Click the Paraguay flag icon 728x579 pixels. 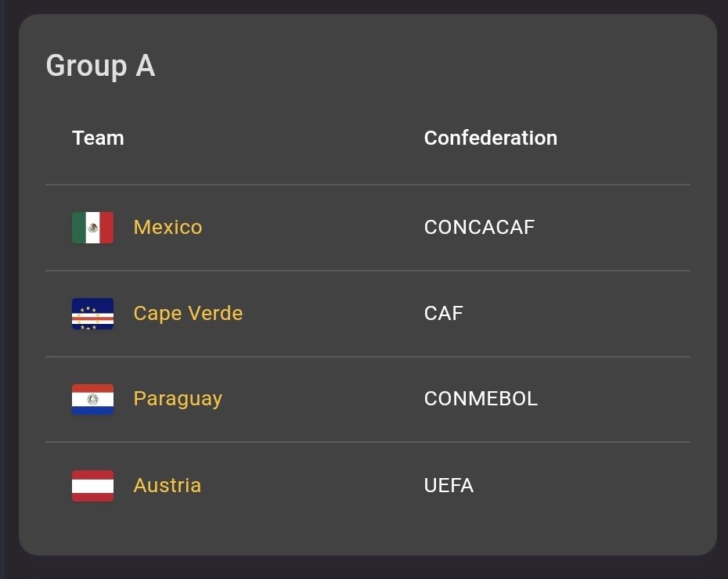click(92, 399)
